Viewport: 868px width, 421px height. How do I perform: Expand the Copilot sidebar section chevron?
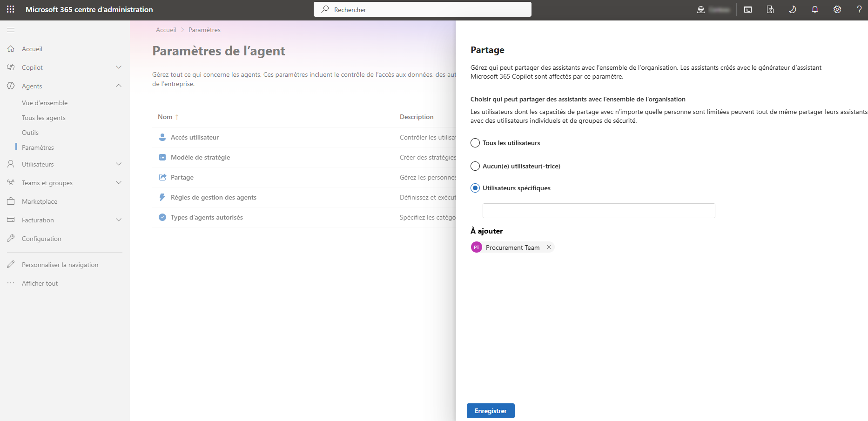click(x=119, y=67)
